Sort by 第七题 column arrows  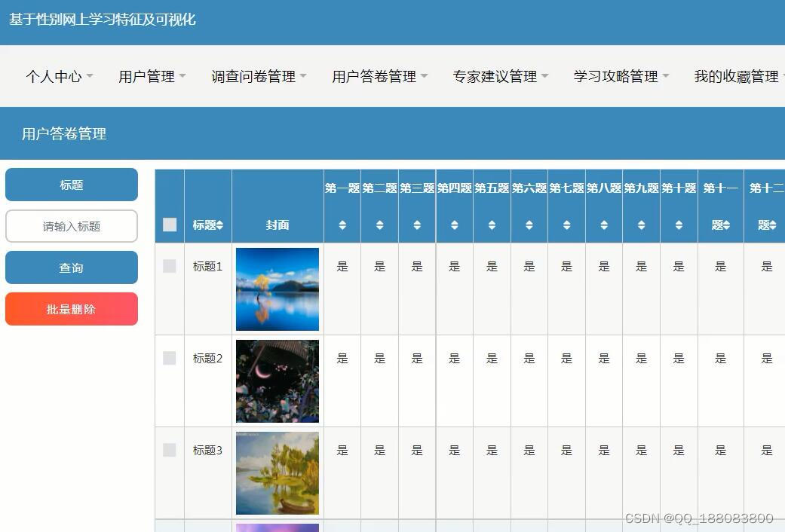click(566, 225)
